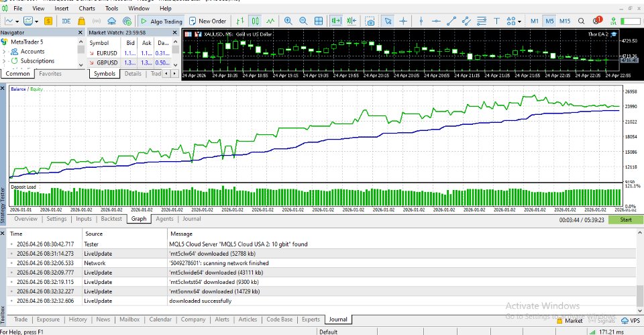Select the M1 timeframe
The image size is (644, 335).
[535, 21]
